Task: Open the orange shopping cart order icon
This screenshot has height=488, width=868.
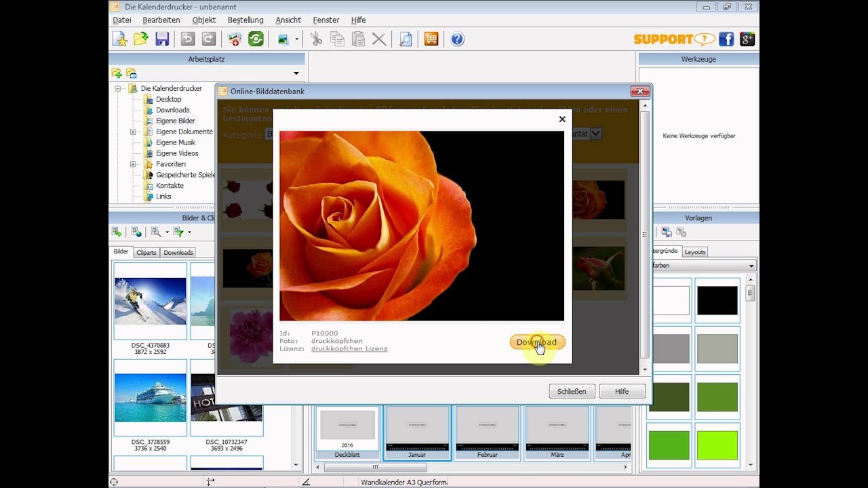Action: click(431, 39)
